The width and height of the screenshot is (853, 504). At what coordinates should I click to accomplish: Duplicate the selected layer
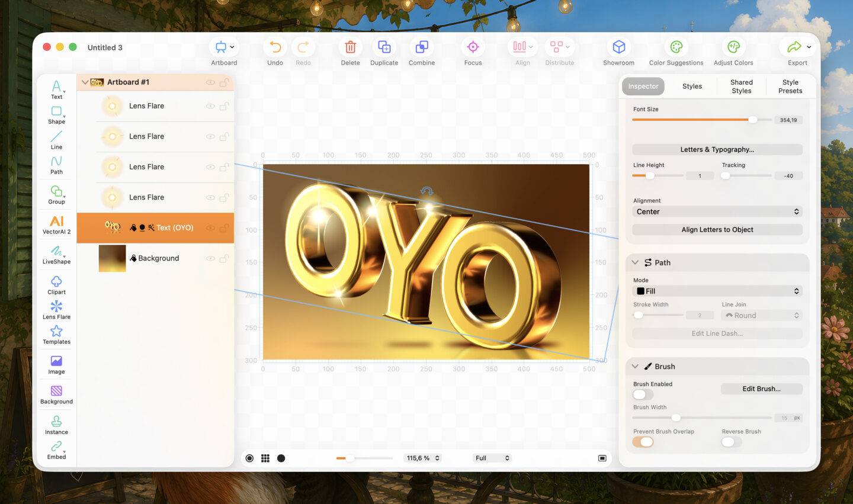tap(384, 52)
